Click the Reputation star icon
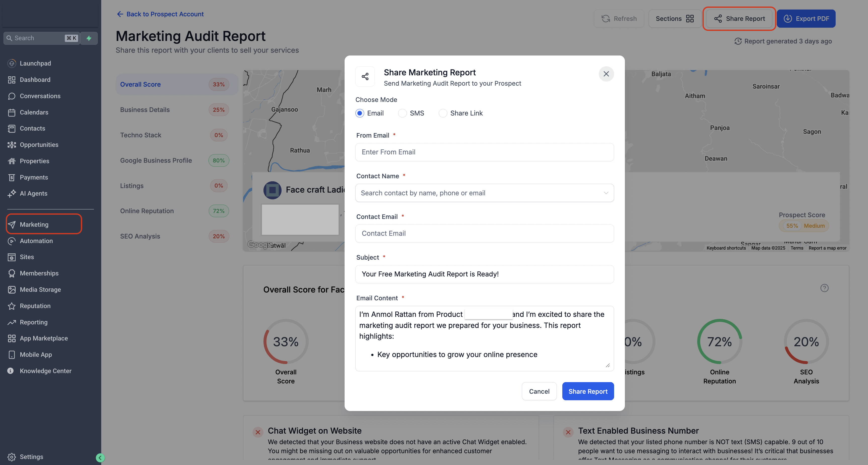 tap(12, 306)
